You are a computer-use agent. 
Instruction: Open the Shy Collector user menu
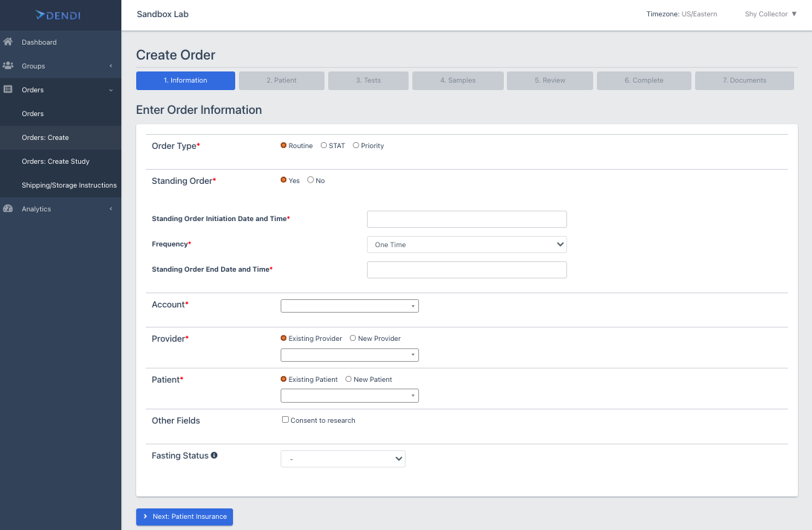tap(770, 14)
